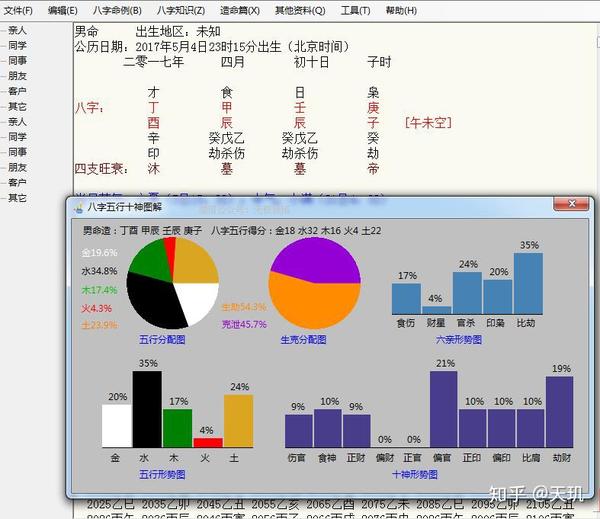Click the 水34.8% legend label
This screenshot has width=600, height=519.
point(99,271)
